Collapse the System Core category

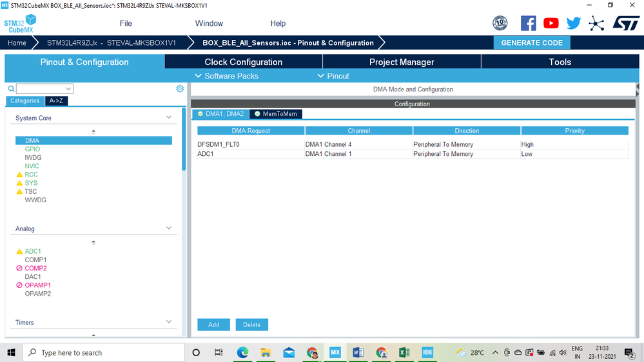169,117
